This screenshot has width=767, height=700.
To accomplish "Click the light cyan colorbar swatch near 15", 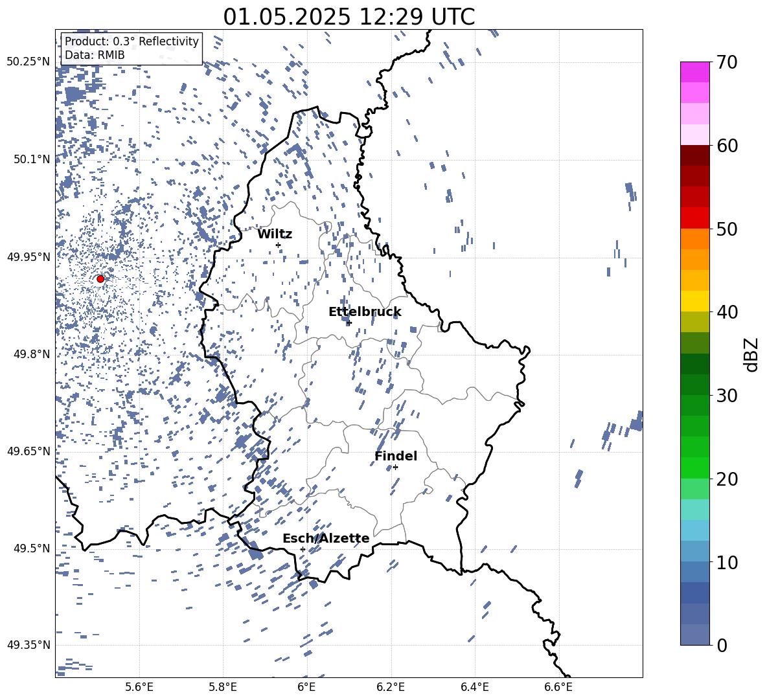I will 694,510.
